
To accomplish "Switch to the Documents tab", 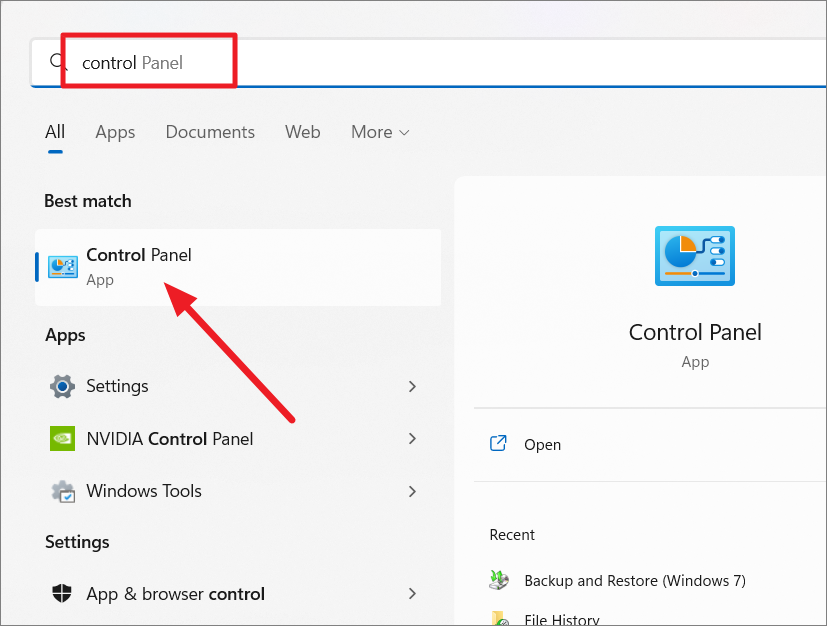I will [210, 132].
